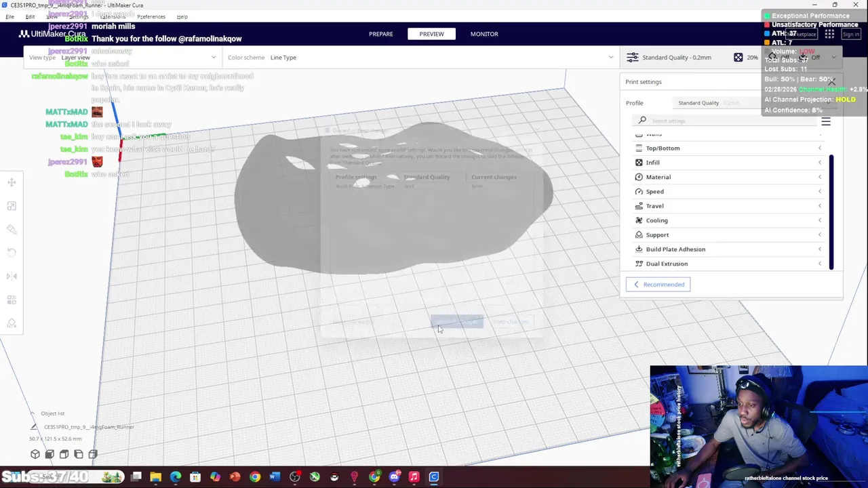Screen dimensions: 868x488
Task: Switch to the PREPARE stage tab
Action: (380, 34)
